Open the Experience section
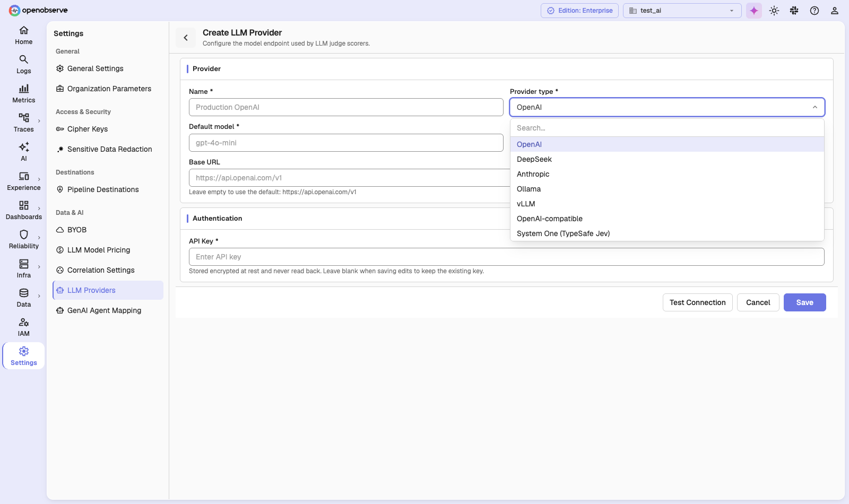Screen dimensions: 849x504 [x=24, y=181]
